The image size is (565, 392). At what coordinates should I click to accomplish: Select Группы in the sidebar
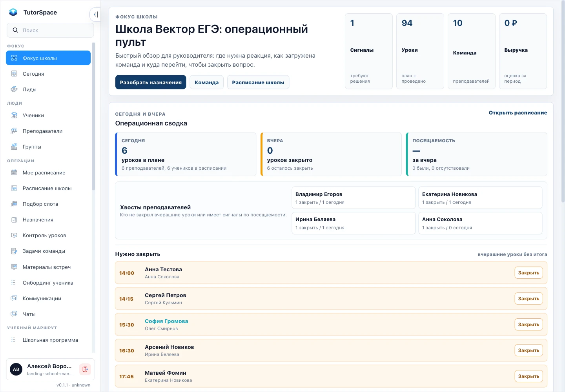(x=48, y=147)
